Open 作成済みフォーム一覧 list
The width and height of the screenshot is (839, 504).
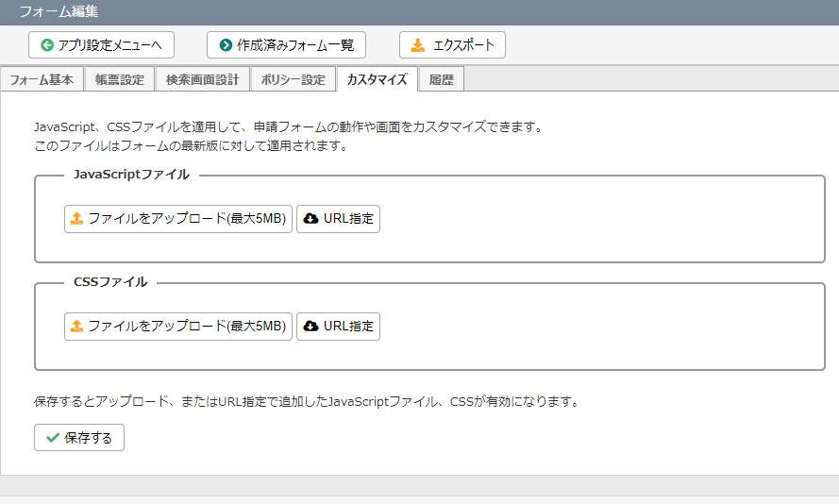[x=286, y=45]
